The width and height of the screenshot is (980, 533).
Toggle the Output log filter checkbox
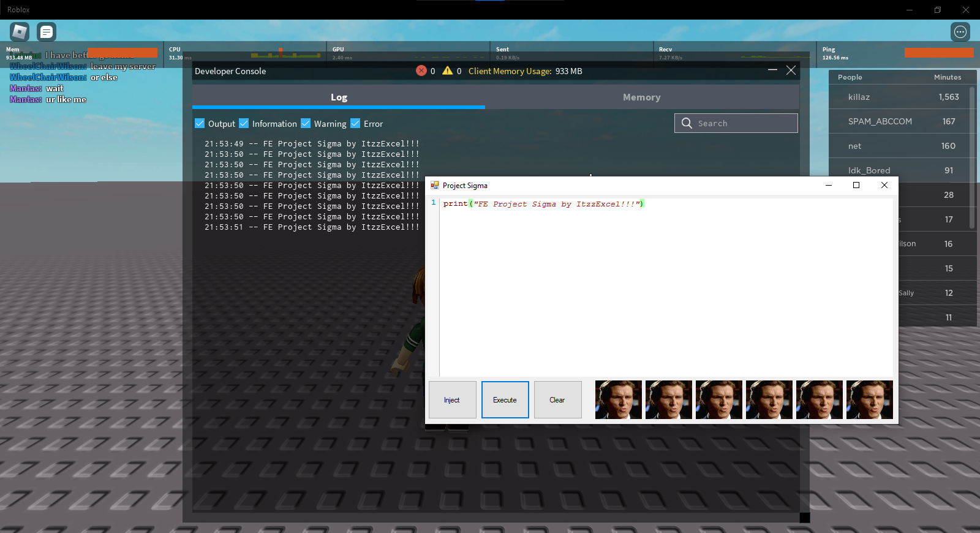tap(200, 123)
